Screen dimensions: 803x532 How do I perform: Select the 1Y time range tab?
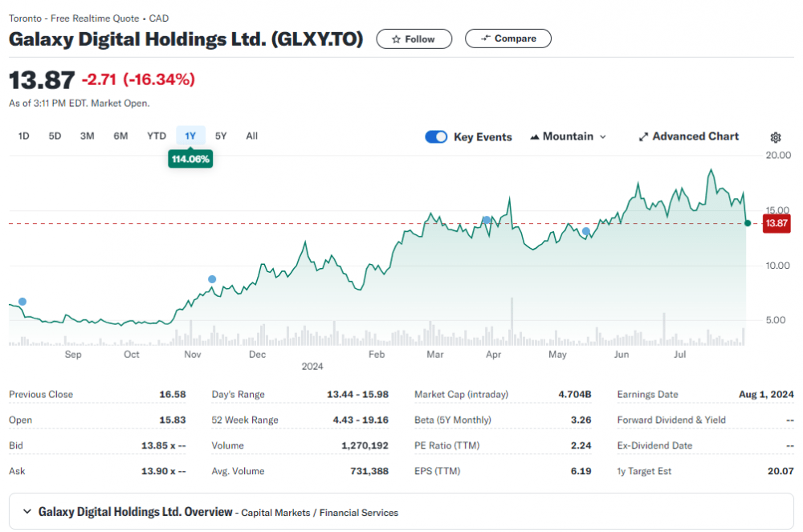pos(190,136)
